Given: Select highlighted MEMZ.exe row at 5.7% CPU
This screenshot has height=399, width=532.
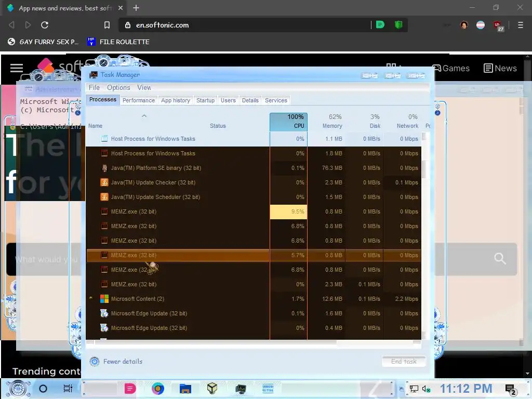Looking at the screenshot, I should click(x=254, y=255).
